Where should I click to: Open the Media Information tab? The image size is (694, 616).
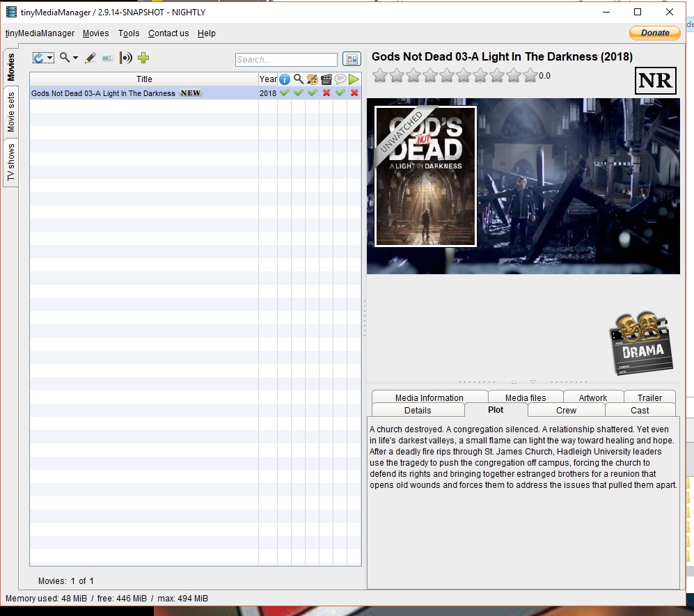[x=429, y=397]
